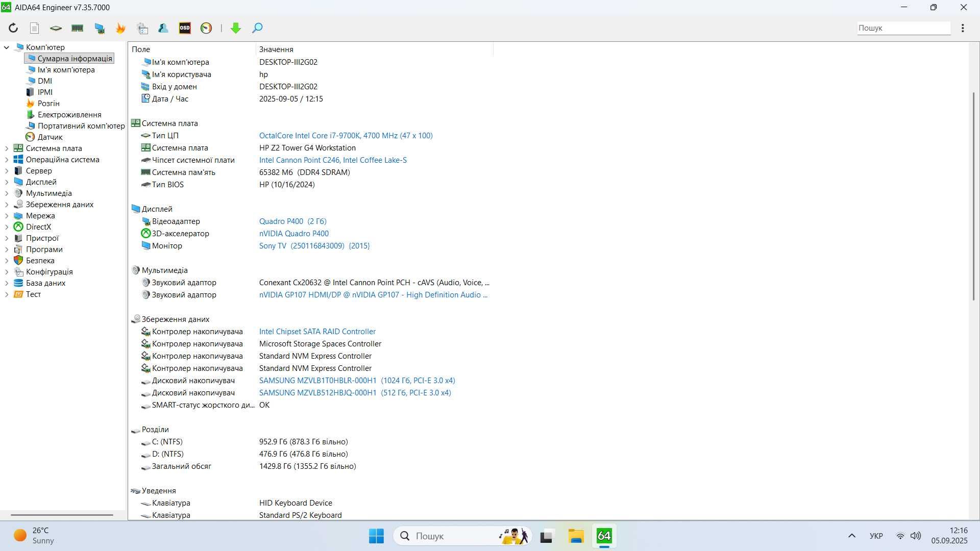
Task: Open the OctalCore Intel Core i7-9700K link
Action: (346, 136)
